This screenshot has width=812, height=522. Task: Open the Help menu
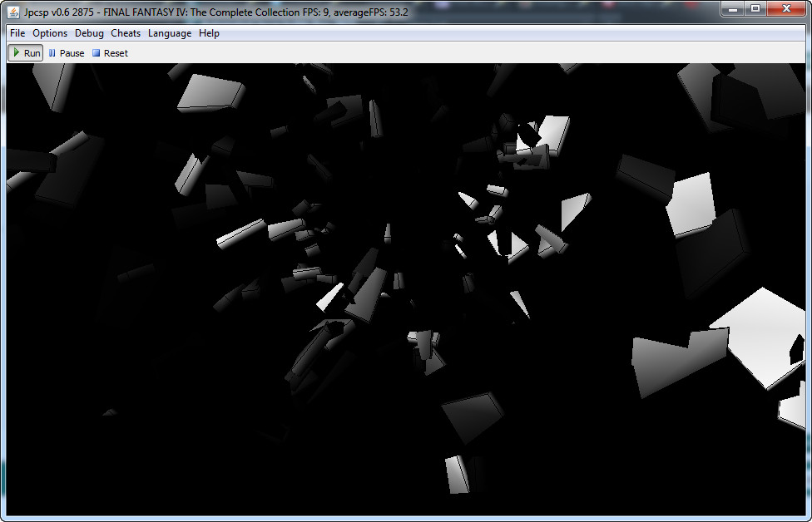pos(209,33)
